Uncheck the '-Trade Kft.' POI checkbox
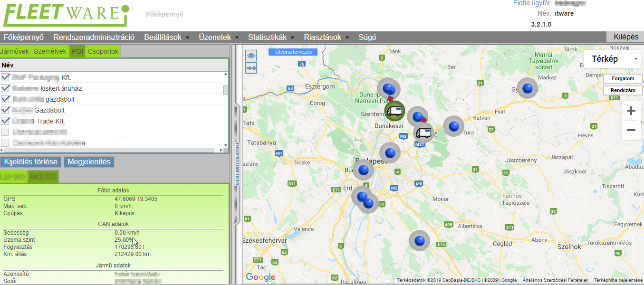The image size is (644, 285). pyautogui.click(x=6, y=121)
